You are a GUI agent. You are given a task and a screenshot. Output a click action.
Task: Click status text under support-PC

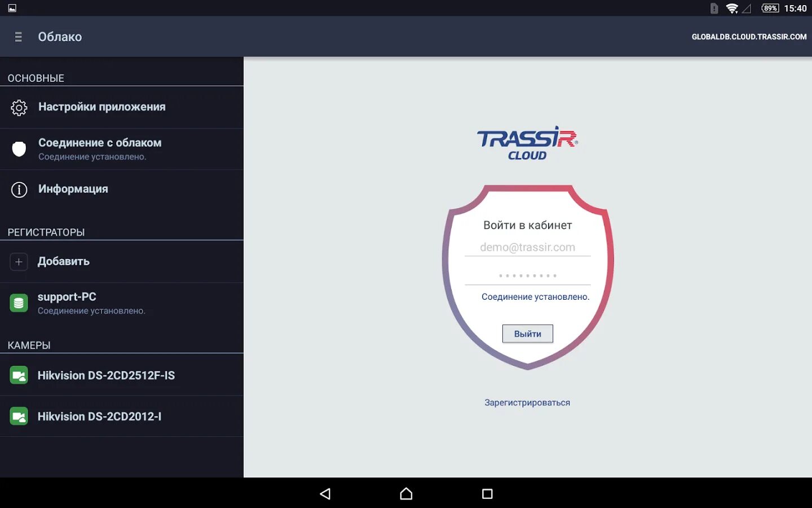(x=91, y=310)
